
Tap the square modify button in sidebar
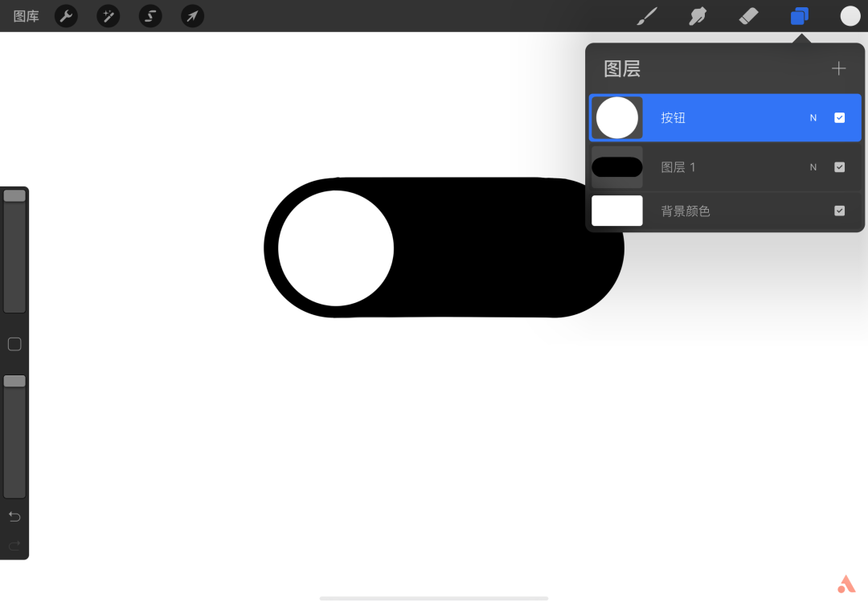14,344
